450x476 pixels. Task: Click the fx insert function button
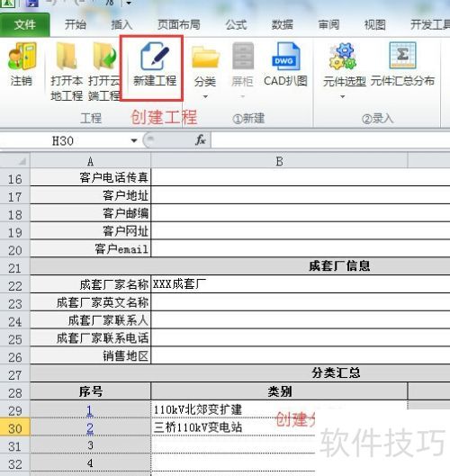(x=201, y=140)
